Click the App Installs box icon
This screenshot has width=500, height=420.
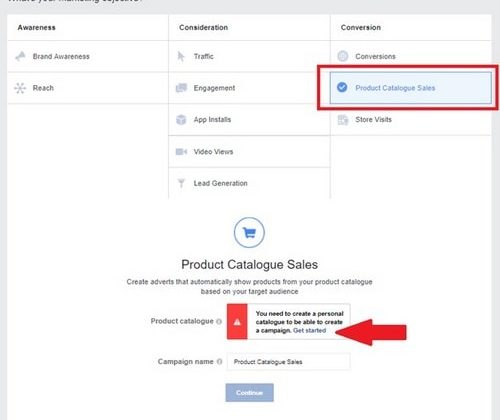[181, 119]
